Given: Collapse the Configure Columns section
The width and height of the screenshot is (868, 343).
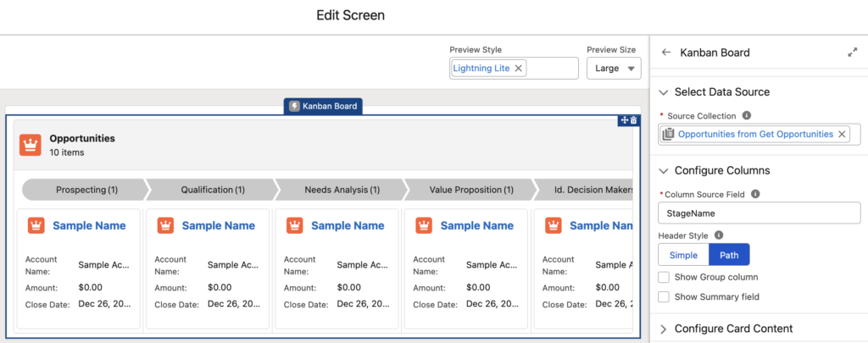Looking at the screenshot, I should [x=663, y=170].
